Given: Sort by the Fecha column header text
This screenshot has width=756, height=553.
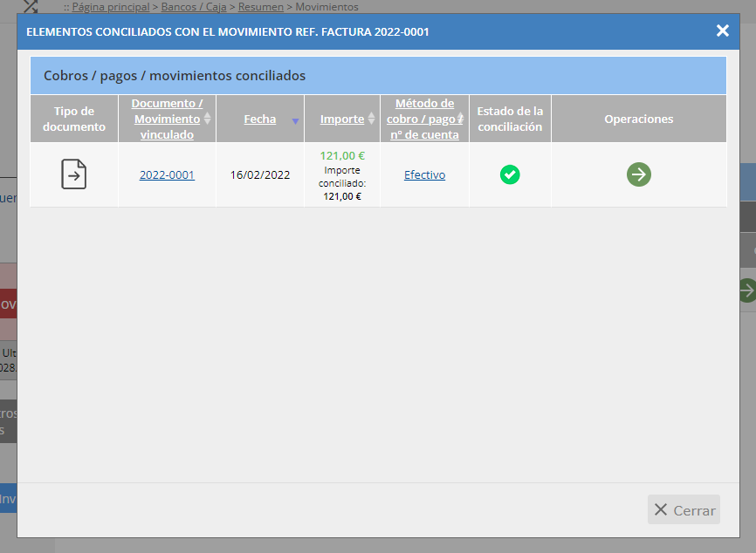Looking at the screenshot, I should [x=259, y=119].
